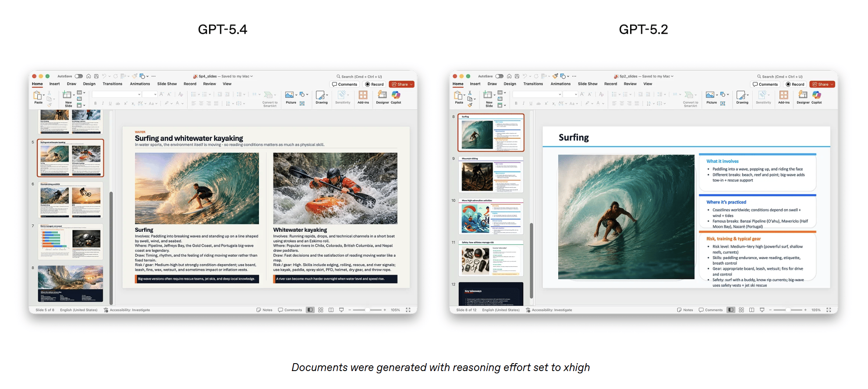Click the Comments button atop the 5p4_slides window
Screen dimensions: 868x389
coord(344,85)
